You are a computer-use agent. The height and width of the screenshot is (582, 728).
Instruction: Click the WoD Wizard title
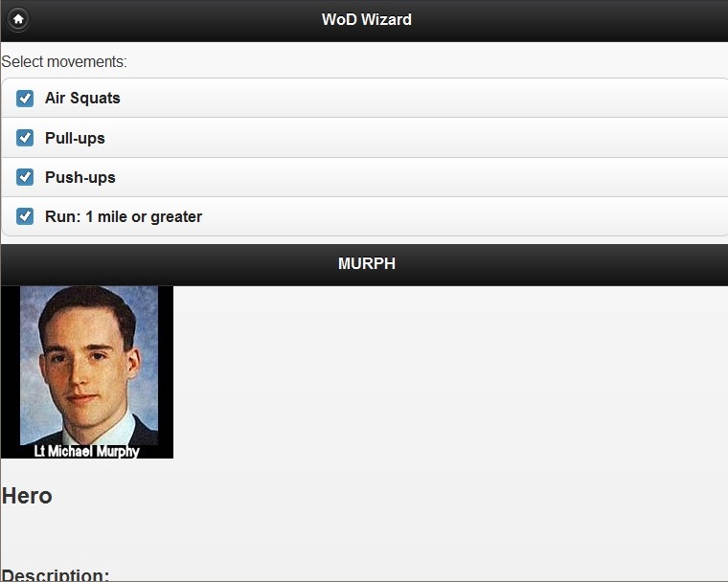[x=367, y=19]
